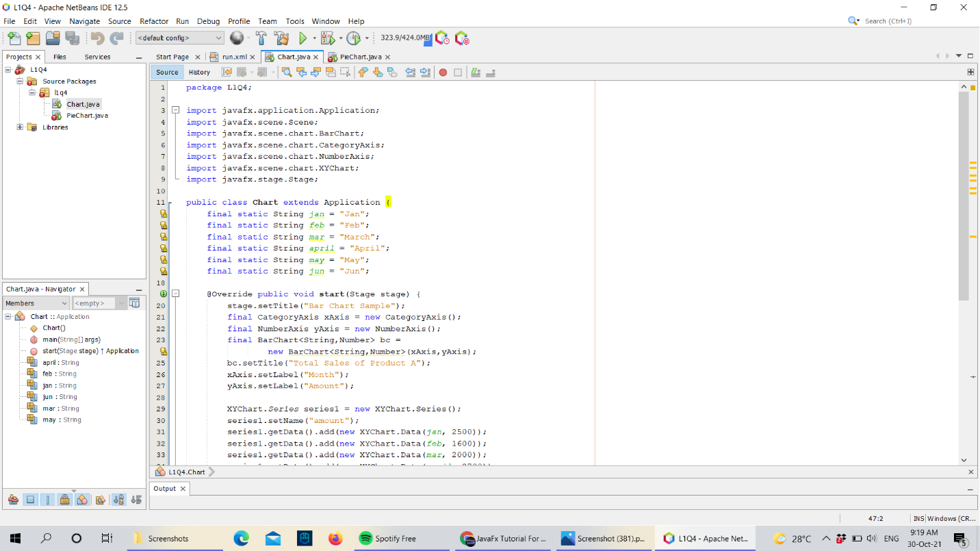The image size is (980, 551).
Task: Toggle Show Non-Public Members lock filter
Action: click(64, 500)
